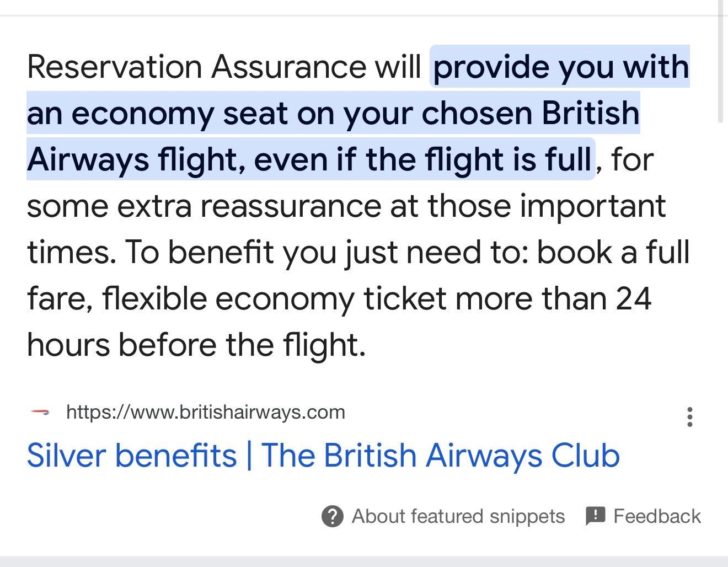The height and width of the screenshot is (567, 728).
Task: Click 'more than 24' in the snippet
Action: [x=554, y=298]
